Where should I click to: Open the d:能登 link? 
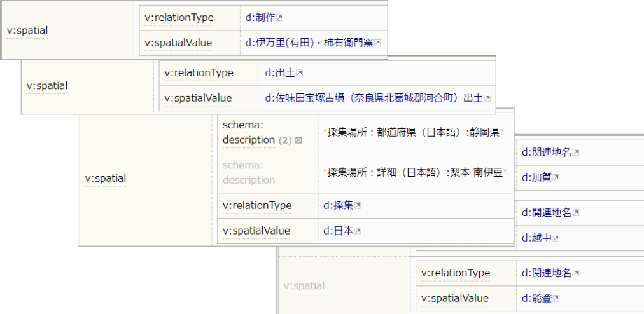point(536,299)
